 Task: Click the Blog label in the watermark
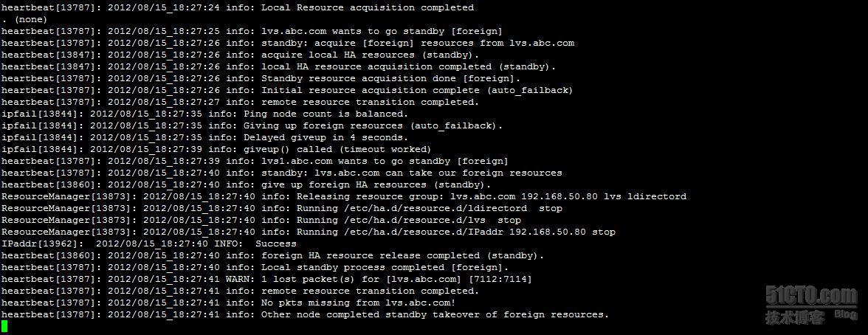845,314
